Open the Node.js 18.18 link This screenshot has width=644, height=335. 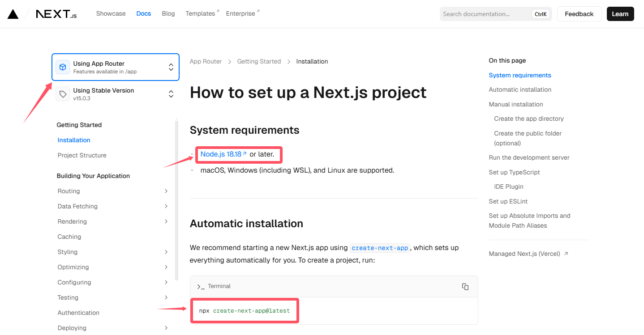point(223,154)
